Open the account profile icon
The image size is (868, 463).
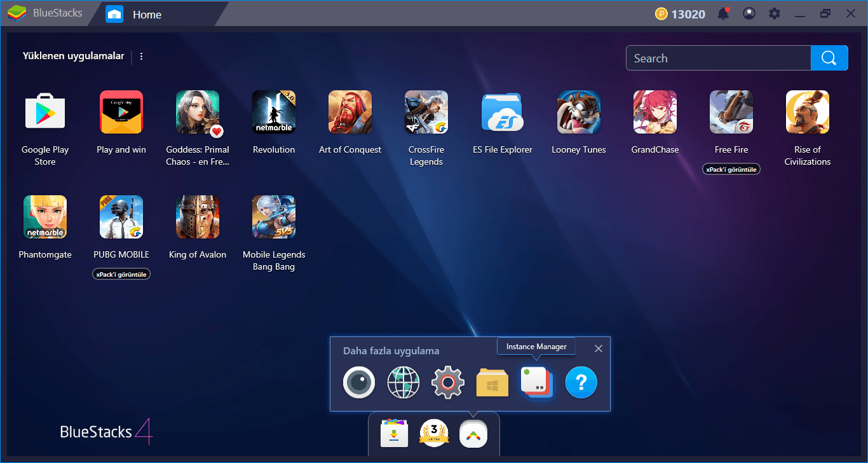(749, 13)
